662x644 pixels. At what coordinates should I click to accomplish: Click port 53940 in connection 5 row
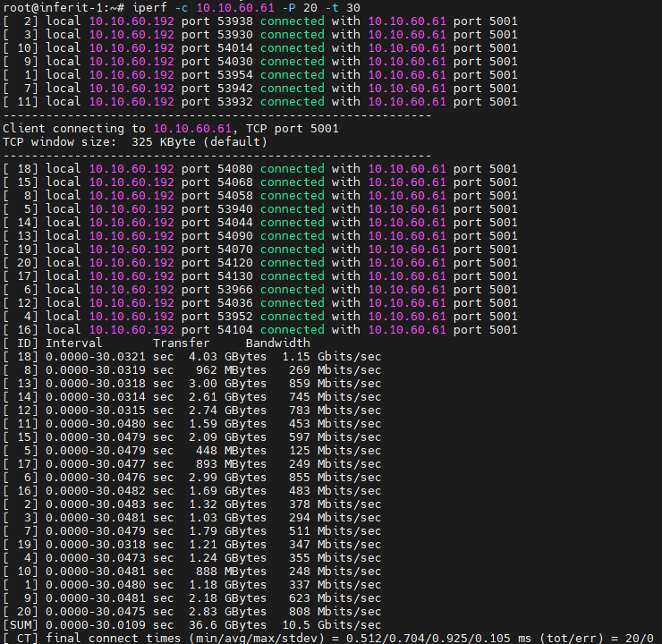[235, 209]
